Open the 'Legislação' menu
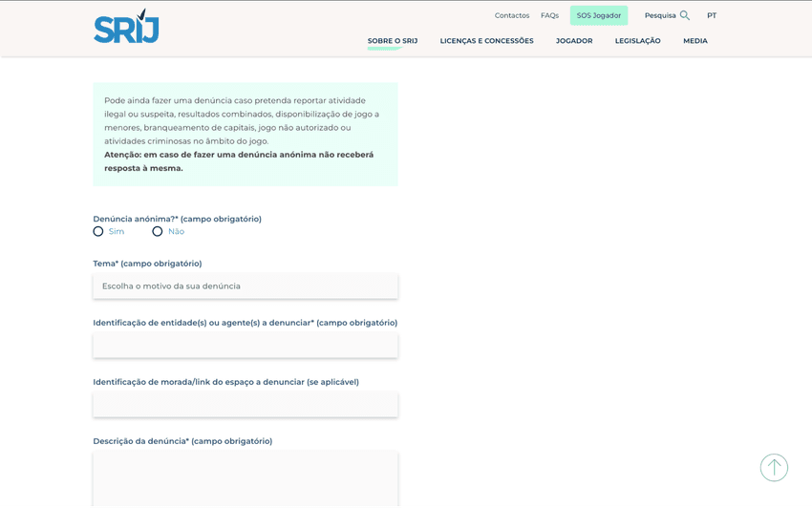Screen dimensions: 812x508 [637, 41]
